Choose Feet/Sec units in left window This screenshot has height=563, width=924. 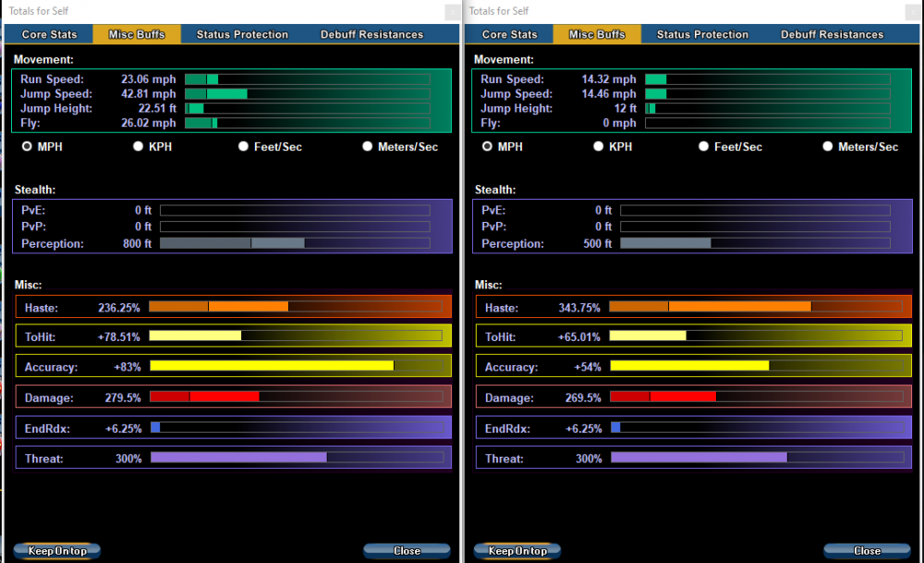(244, 146)
